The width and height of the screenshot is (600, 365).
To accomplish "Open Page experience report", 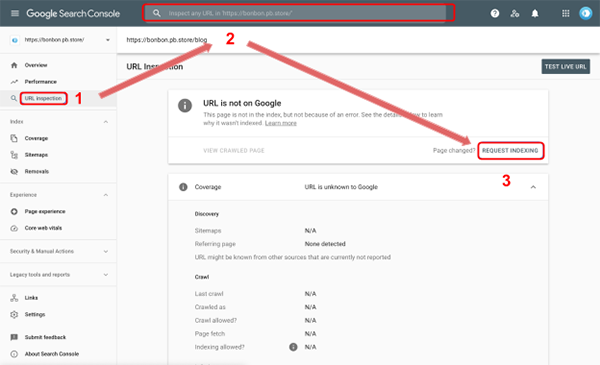I will 45,211.
